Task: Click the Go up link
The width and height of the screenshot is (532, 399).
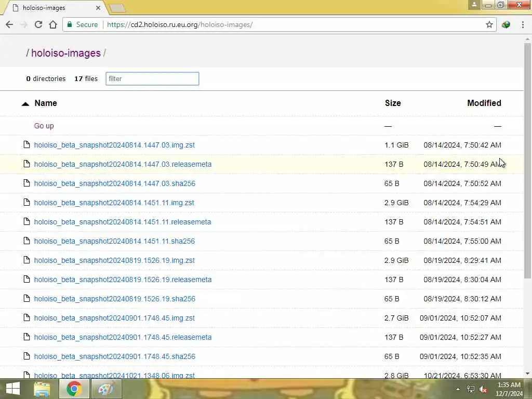Action: tap(44, 126)
